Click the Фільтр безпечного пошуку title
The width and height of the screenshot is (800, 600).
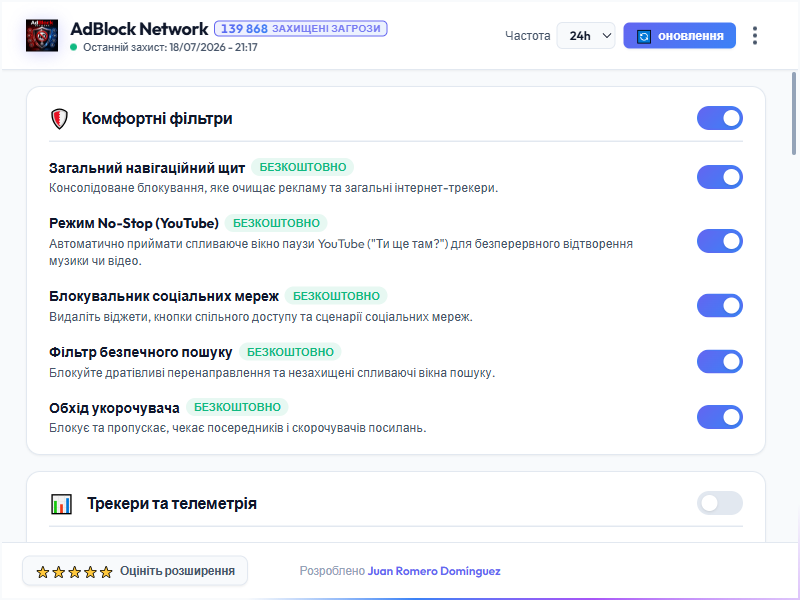coord(140,353)
